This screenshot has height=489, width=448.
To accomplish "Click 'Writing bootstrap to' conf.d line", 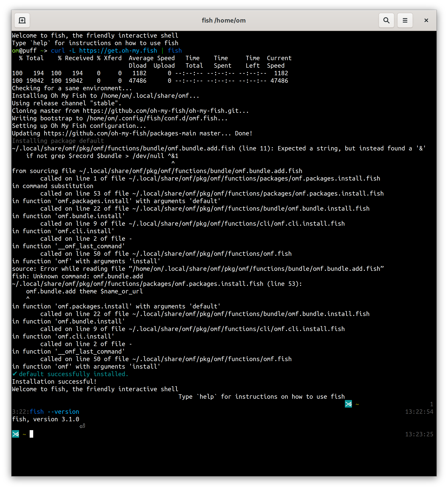I will coord(120,118).
